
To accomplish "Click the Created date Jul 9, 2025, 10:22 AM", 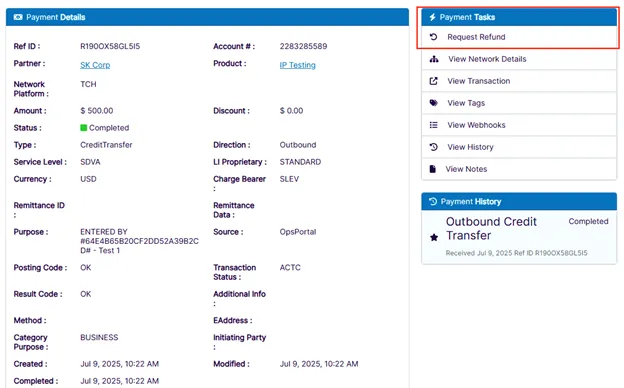I will click(x=119, y=364).
